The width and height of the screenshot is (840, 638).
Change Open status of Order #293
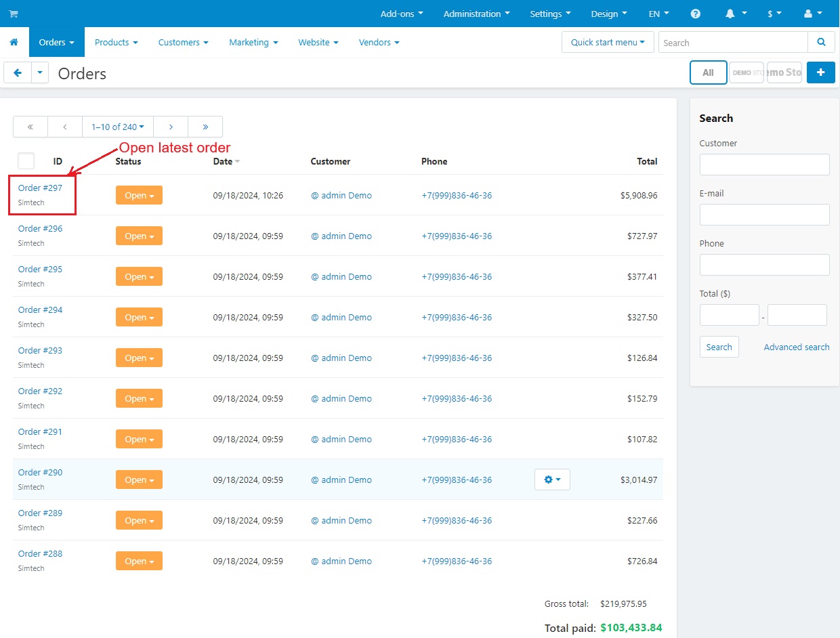(139, 358)
